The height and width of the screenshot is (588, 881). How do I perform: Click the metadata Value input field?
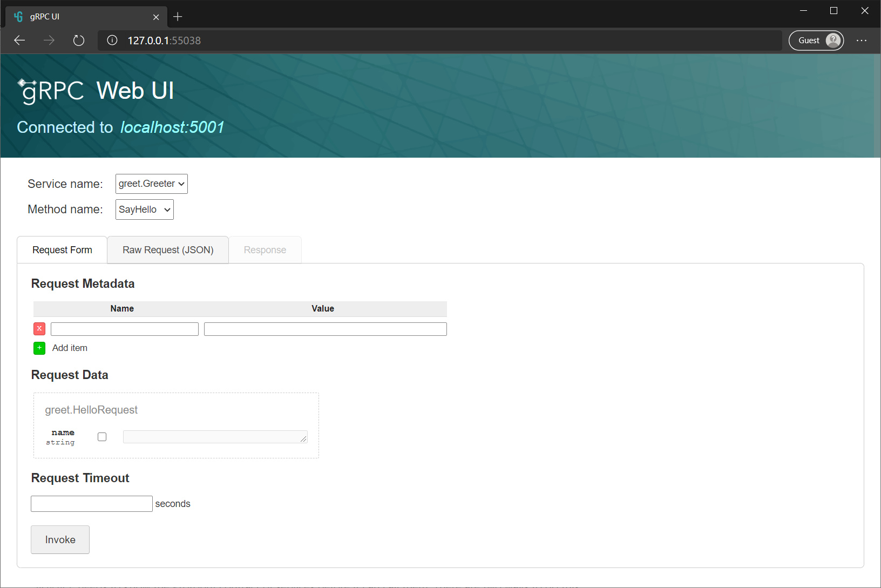pos(325,329)
